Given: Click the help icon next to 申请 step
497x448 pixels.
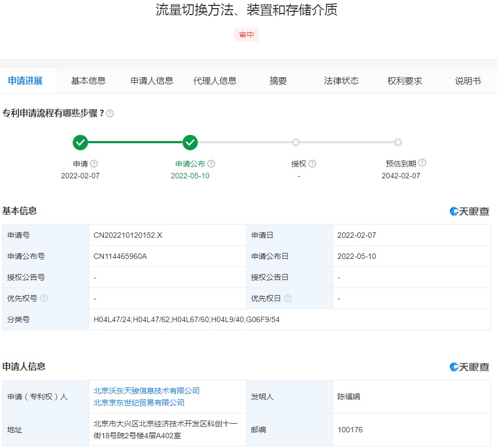Looking at the screenshot, I should (x=94, y=164).
